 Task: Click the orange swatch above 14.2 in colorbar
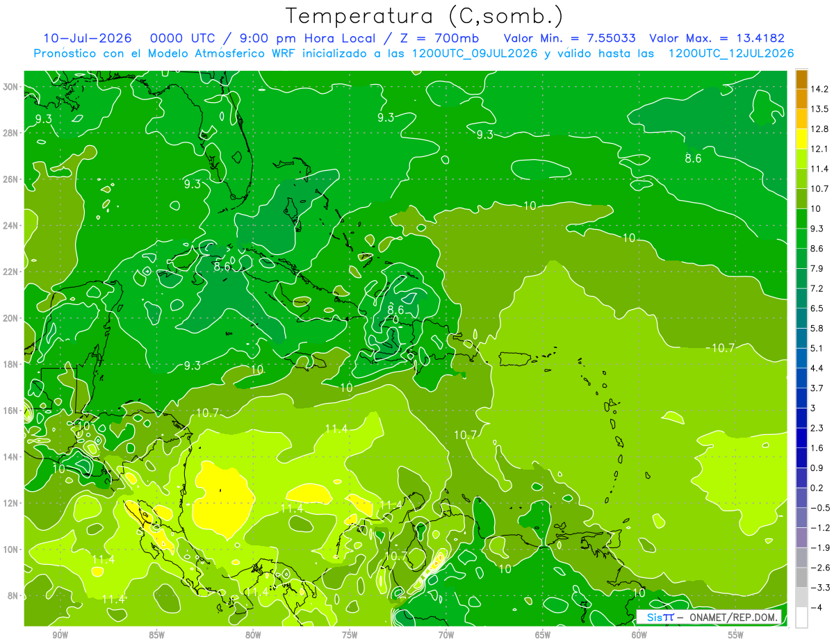(x=801, y=79)
